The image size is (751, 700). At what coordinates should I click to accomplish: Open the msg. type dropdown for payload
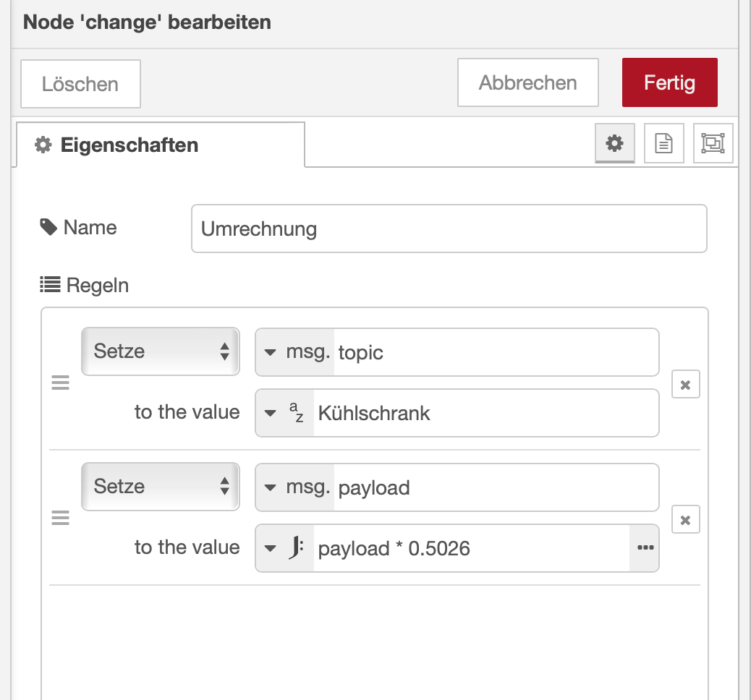[295, 487]
